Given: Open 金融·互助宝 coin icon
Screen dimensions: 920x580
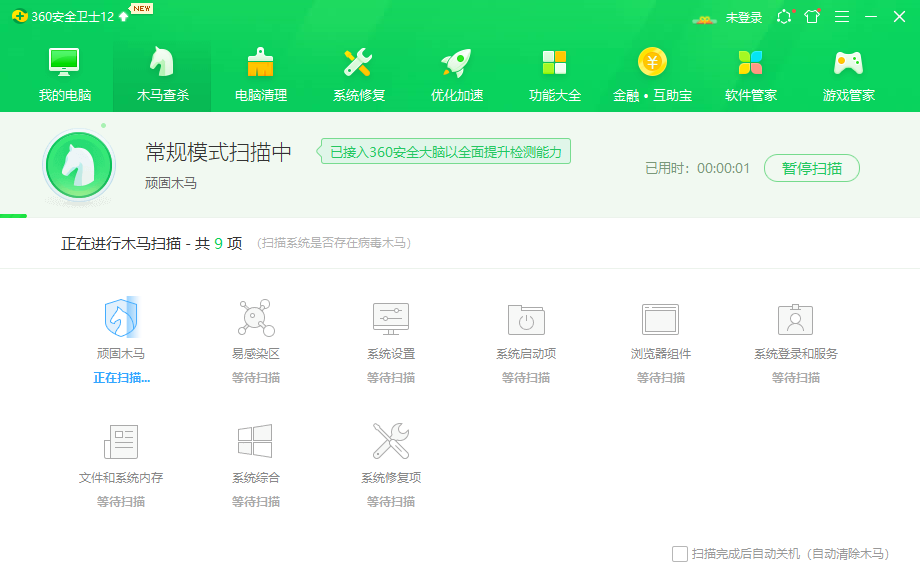Looking at the screenshot, I should click(x=652, y=64).
